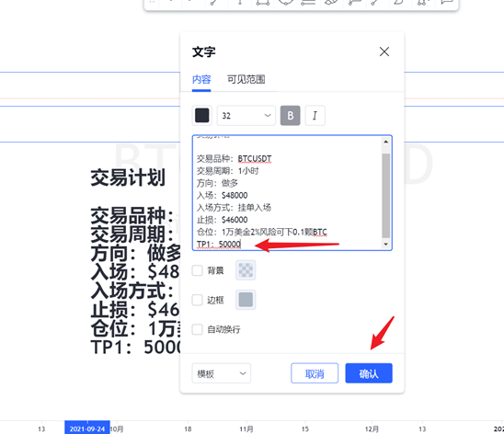Open the dark text color swatch
Viewport: 504px width, 434px height.
pyautogui.click(x=201, y=115)
